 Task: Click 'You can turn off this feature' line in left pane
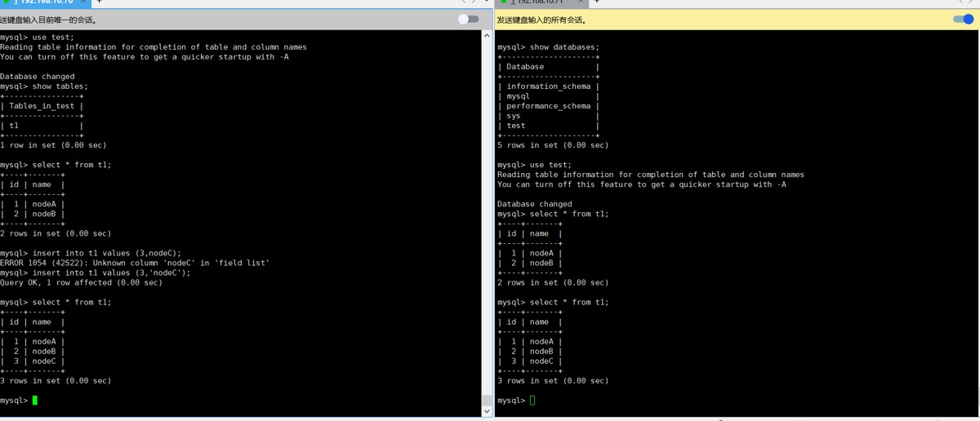[x=145, y=57]
